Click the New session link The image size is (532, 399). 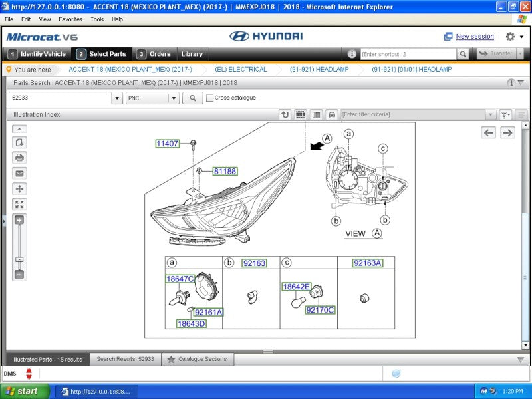[x=475, y=37]
